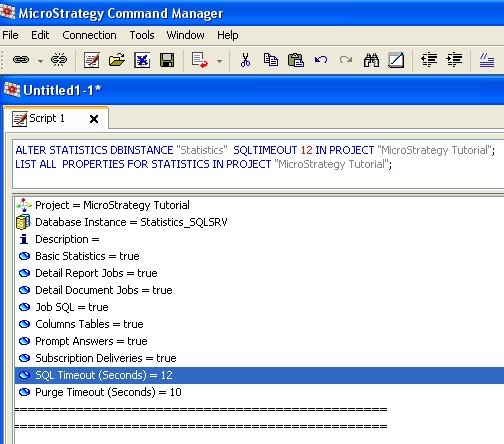Click info icon beside Description row
Viewport: 504px width, 444px height.
point(24,239)
